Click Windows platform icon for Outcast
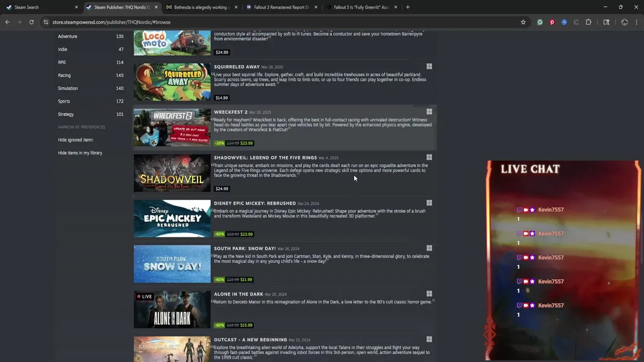The width and height of the screenshot is (644, 362). [429, 339]
